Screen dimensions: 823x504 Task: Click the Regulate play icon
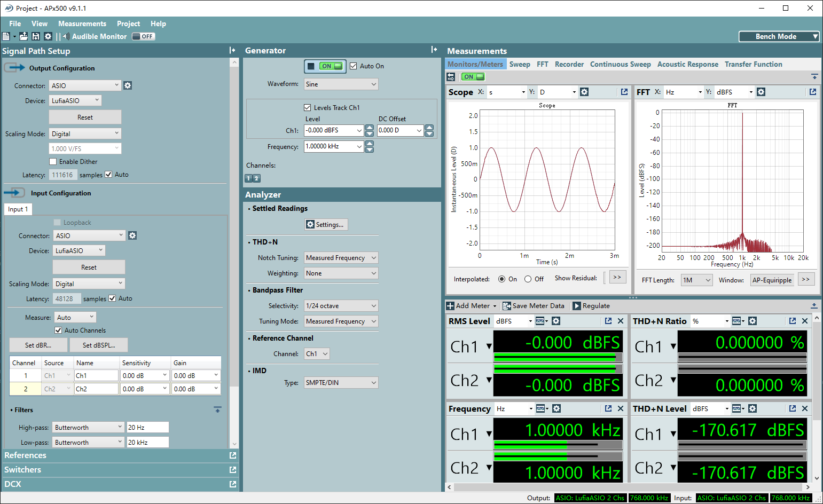577,306
